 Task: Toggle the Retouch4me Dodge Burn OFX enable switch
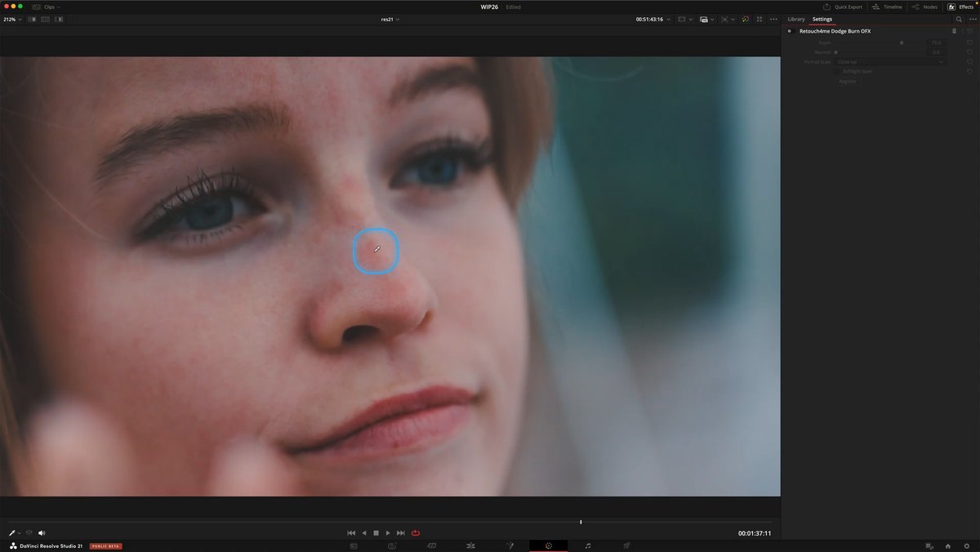point(790,31)
